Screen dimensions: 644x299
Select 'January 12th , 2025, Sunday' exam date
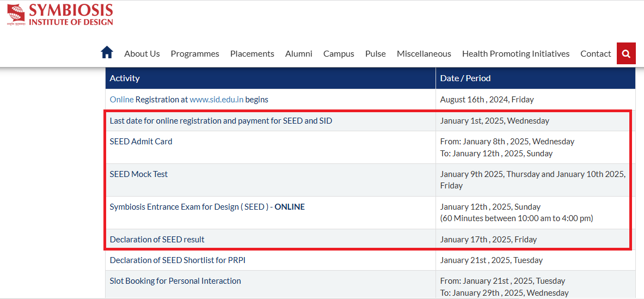coord(490,207)
